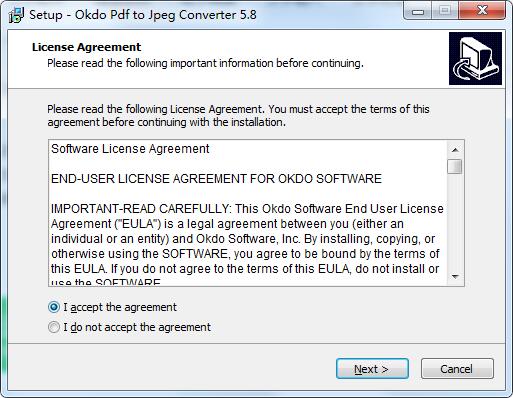Click the license scrollbar down arrow
The height and width of the screenshot is (398, 513).
[x=455, y=277]
